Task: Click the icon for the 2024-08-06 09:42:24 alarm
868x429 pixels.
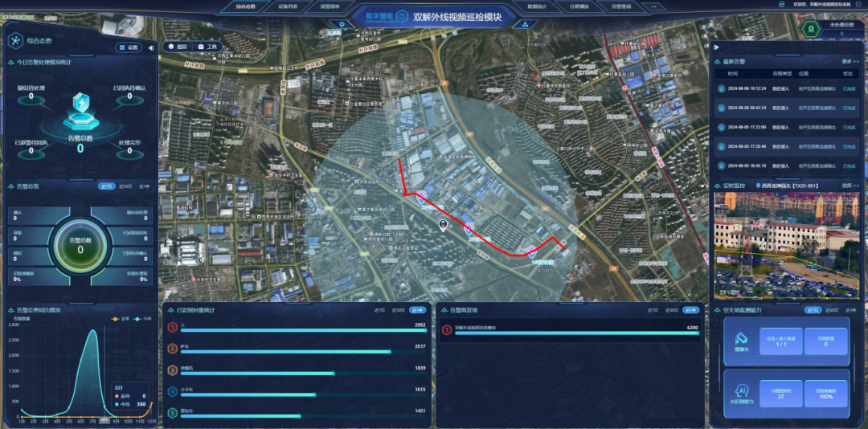Action: (721, 108)
